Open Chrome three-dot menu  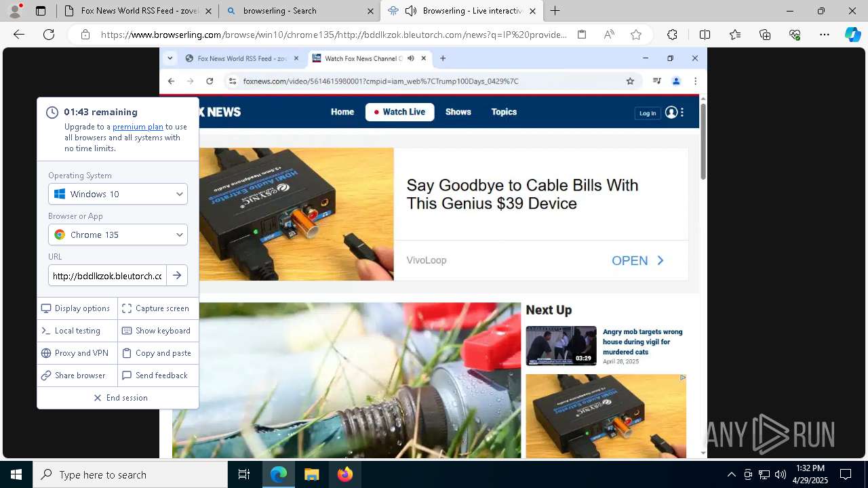click(x=695, y=81)
